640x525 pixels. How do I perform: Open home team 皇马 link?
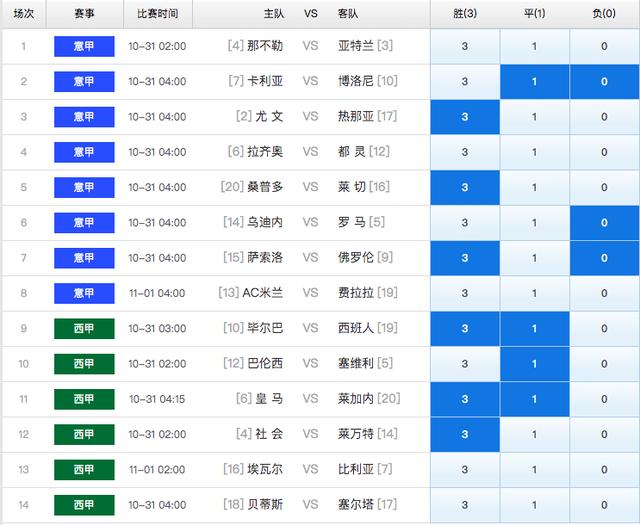coord(269,398)
